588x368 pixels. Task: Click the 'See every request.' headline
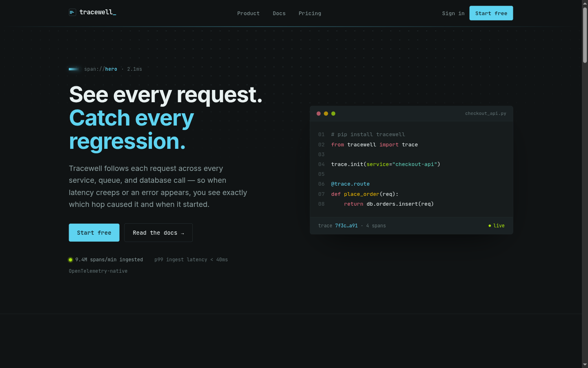pyautogui.click(x=166, y=94)
